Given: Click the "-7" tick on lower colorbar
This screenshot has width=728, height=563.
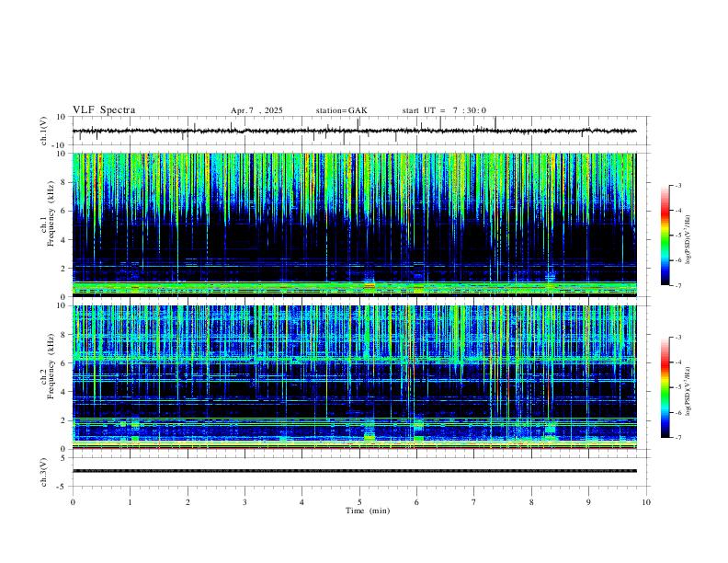Looking at the screenshot, I should pos(677,437).
